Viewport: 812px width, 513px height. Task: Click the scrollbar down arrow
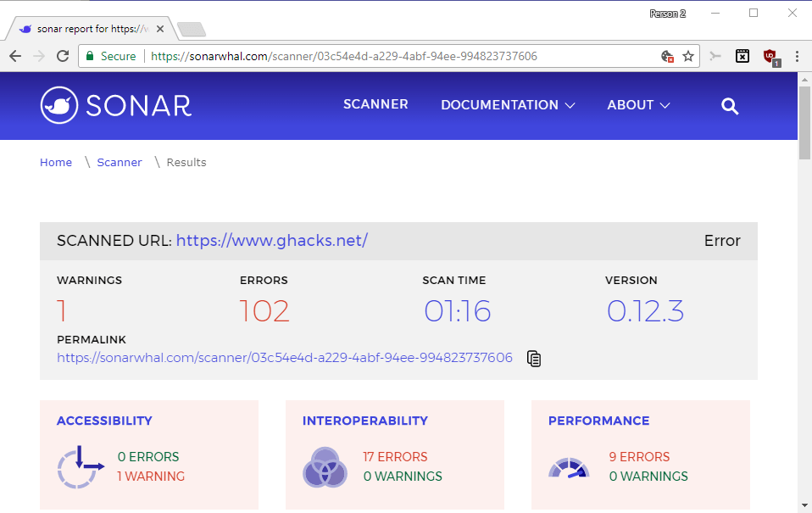pyautogui.click(x=804, y=505)
